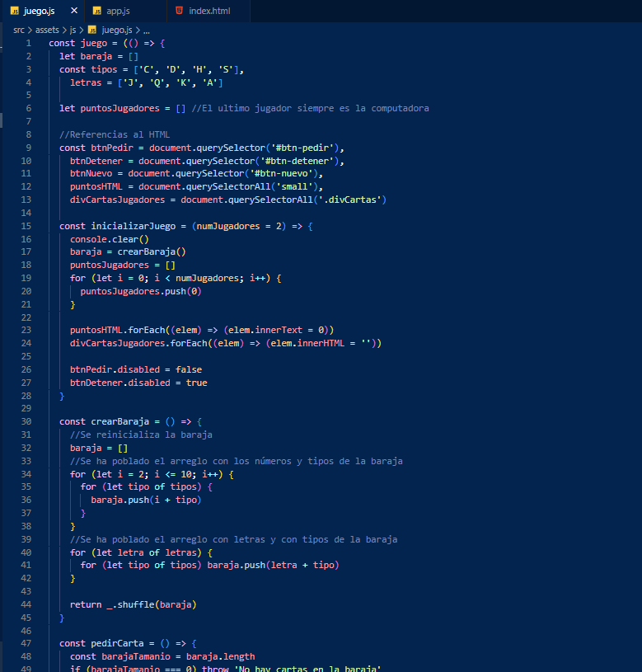The width and height of the screenshot is (642, 672).
Task: Click 'return _.shuffle(baraja)' line
Action: click(x=134, y=604)
